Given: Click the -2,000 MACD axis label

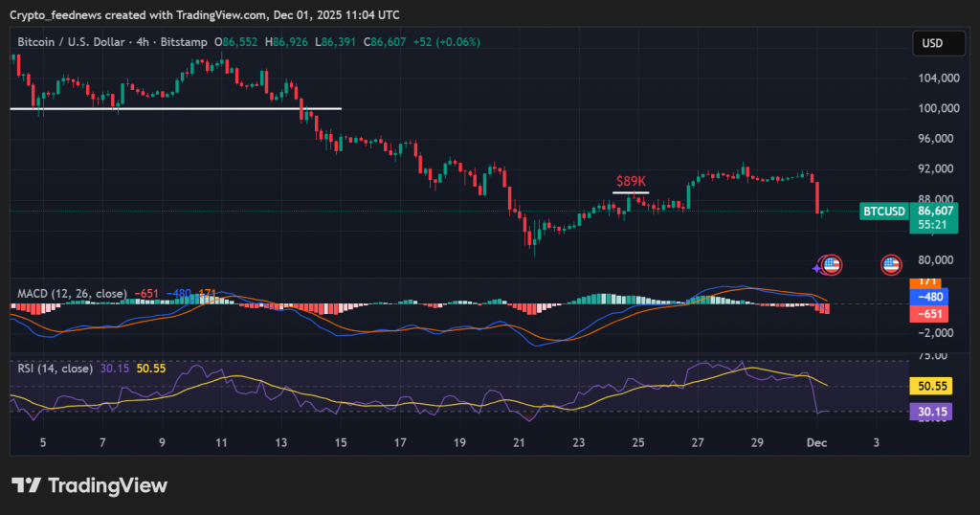Looking at the screenshot, I should click(936, 333).
